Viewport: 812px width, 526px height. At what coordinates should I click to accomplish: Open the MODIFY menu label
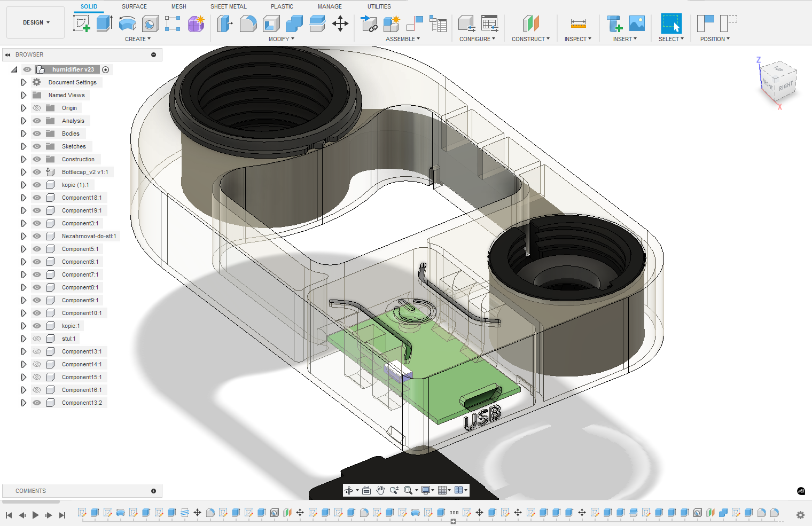pyautogui.click(x=281, y=39)
